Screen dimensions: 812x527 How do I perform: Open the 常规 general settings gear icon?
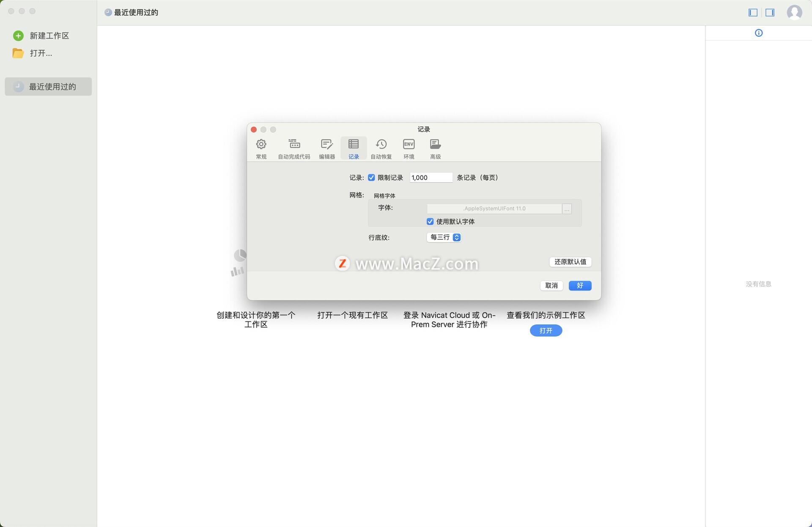coord(261,145)
